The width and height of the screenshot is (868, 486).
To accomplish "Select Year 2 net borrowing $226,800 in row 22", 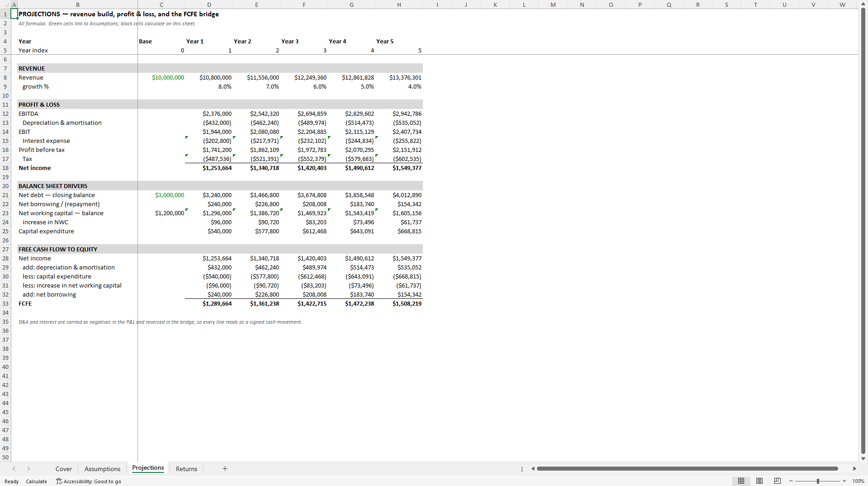I will pos(256,204).
